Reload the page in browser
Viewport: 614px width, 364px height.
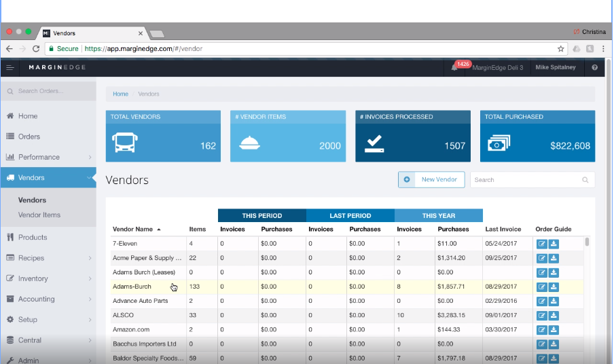(36, 49)
